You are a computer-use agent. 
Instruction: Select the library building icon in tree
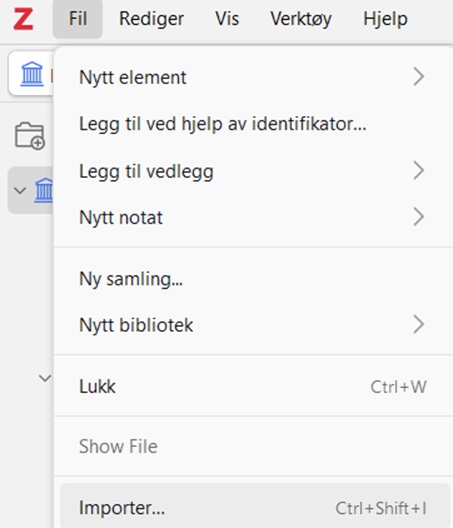(43, 190)
